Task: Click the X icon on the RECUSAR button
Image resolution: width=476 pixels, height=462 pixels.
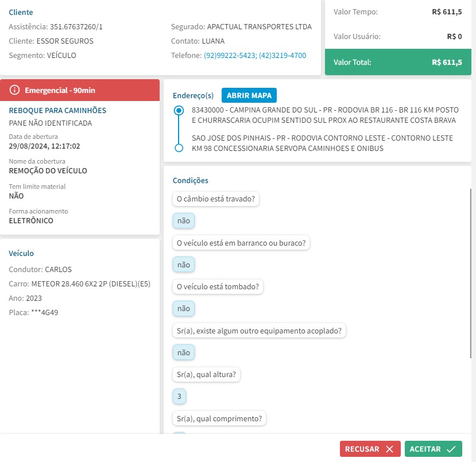Action: [x=390, y=449]
